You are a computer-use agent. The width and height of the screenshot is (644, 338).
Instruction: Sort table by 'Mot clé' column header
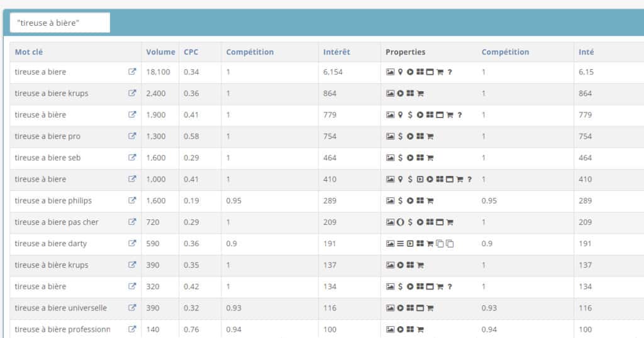pyautogui.click(x=29, y=52)
